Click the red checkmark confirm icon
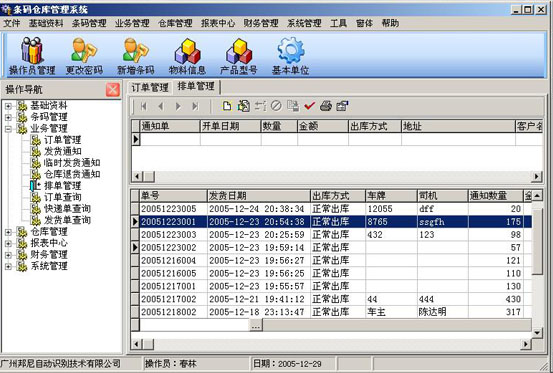This screenshot has width=553, height=373. click(309, 106)
